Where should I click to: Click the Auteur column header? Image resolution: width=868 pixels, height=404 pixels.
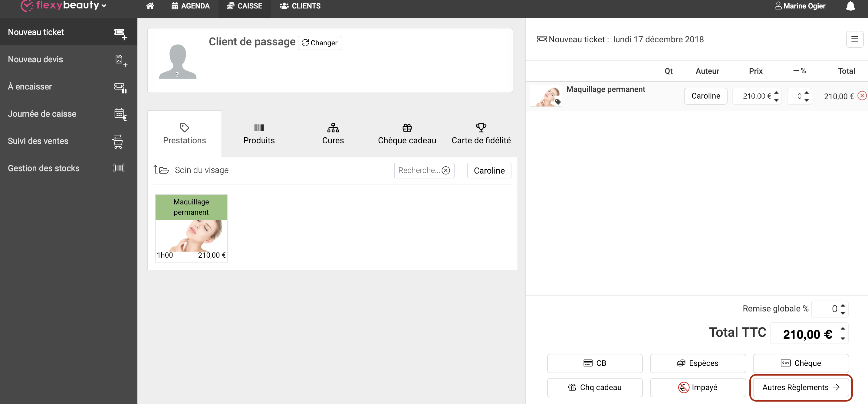click(707, 71)
